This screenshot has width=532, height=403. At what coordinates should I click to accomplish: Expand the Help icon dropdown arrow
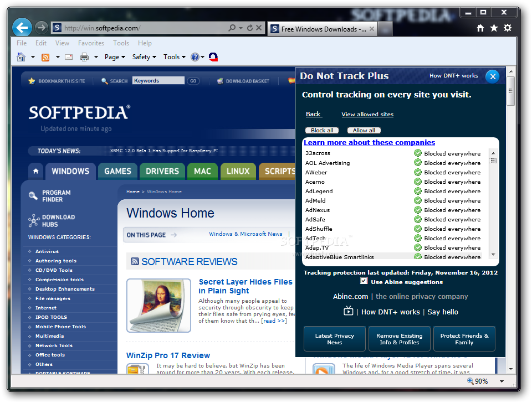203,57
